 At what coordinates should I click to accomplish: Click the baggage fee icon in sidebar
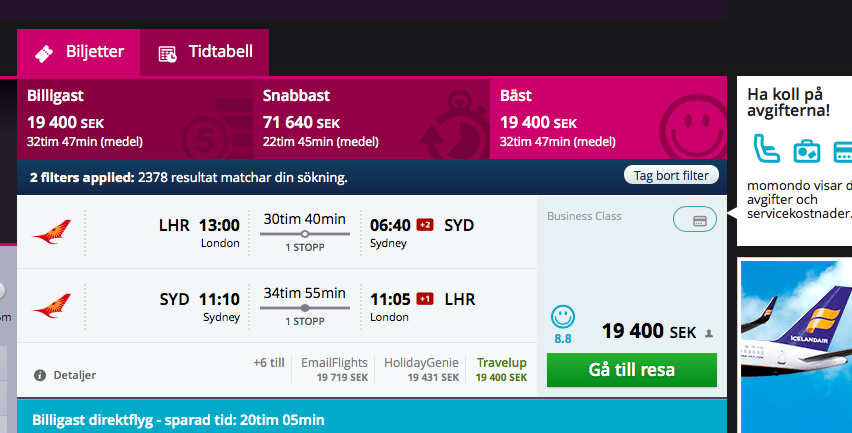(806, 151)
